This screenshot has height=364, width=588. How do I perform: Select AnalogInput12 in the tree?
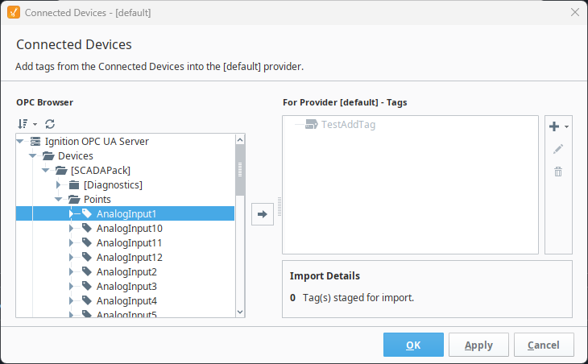(x=130, y=258)
